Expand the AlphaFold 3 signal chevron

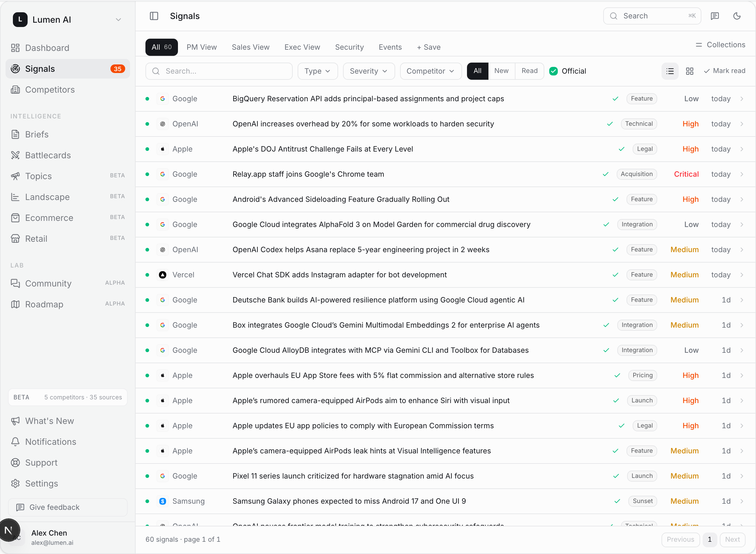coord(742,224)
